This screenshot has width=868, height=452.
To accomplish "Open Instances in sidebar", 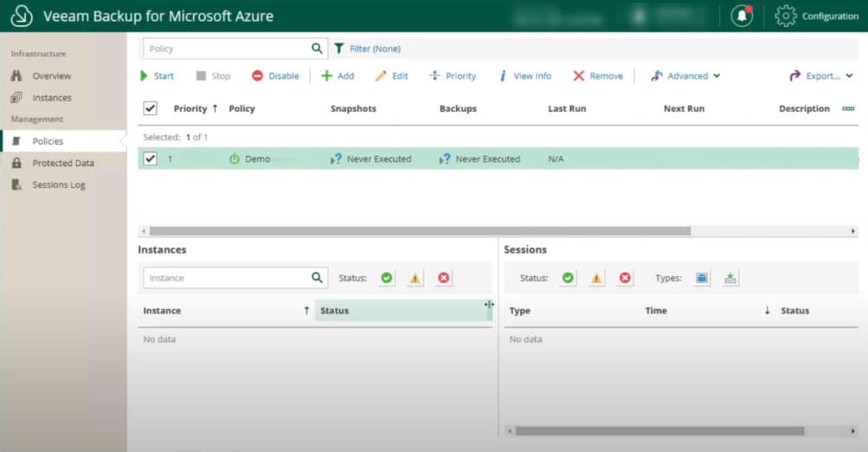I will (51, 98).
